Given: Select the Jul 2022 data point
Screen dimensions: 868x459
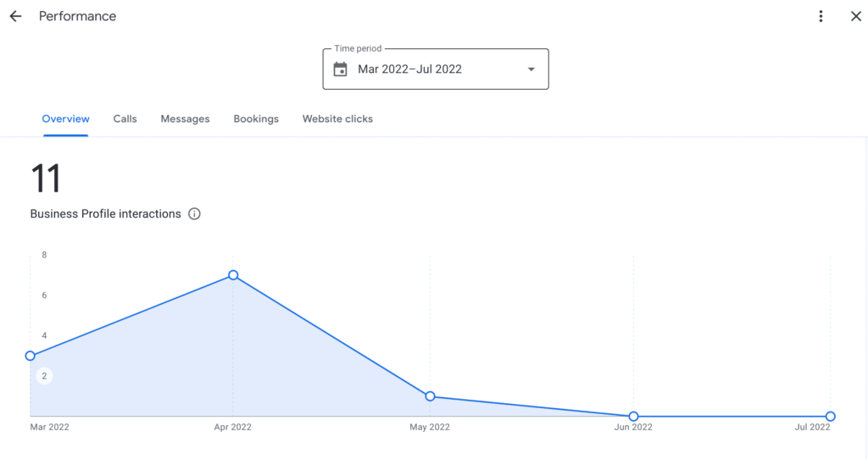Looking at the screenshot, I should 831,416.
